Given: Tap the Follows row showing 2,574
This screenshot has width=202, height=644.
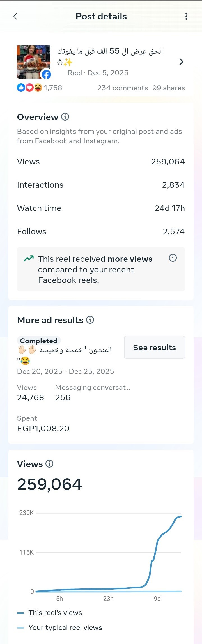Looking at the screenshot, I should (x=101, y=231).
